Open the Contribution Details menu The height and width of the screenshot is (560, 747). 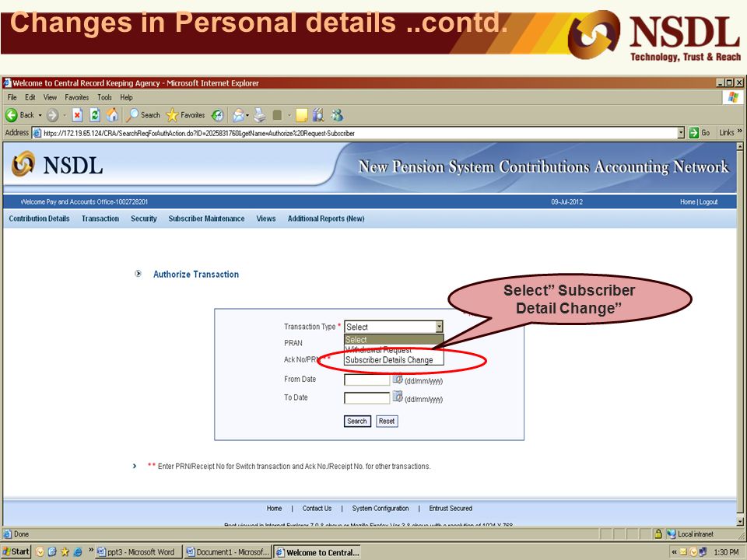click(x=39, y=219)
